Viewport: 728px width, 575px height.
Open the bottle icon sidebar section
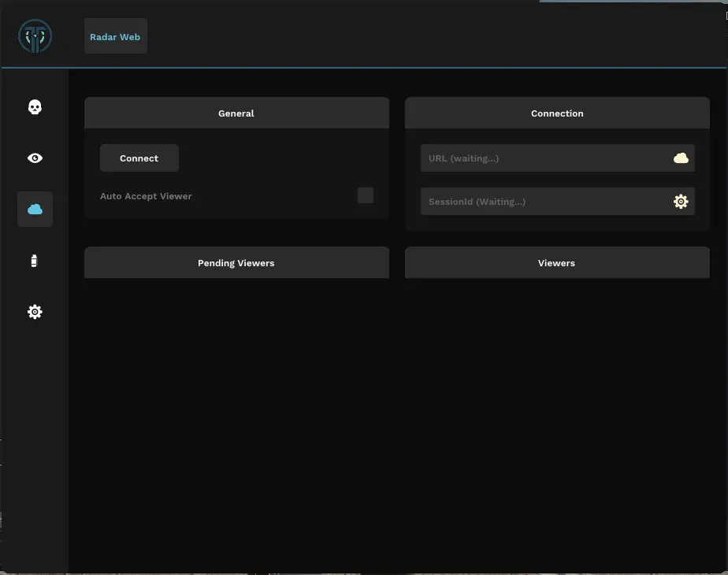click(35, 261)
